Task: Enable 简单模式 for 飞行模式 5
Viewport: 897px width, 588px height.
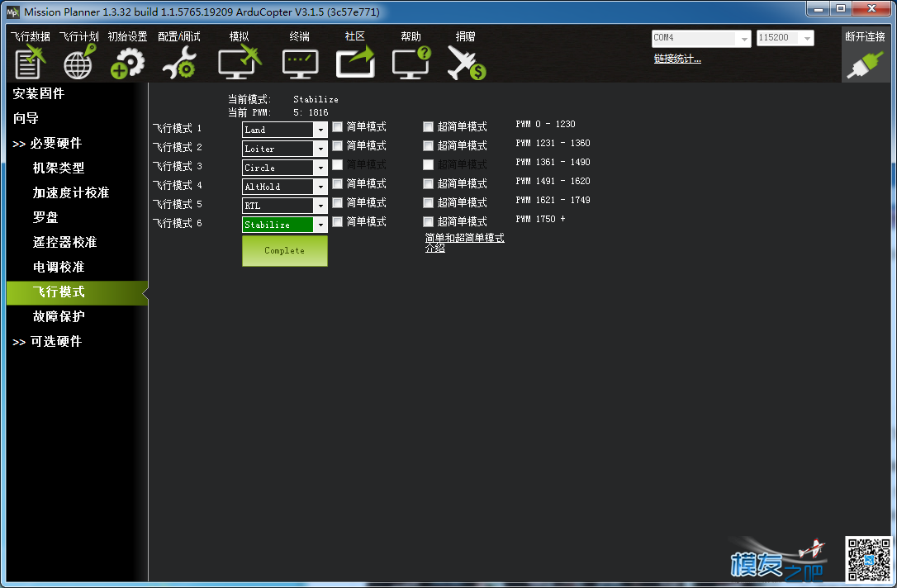Action: pos(338,202)
